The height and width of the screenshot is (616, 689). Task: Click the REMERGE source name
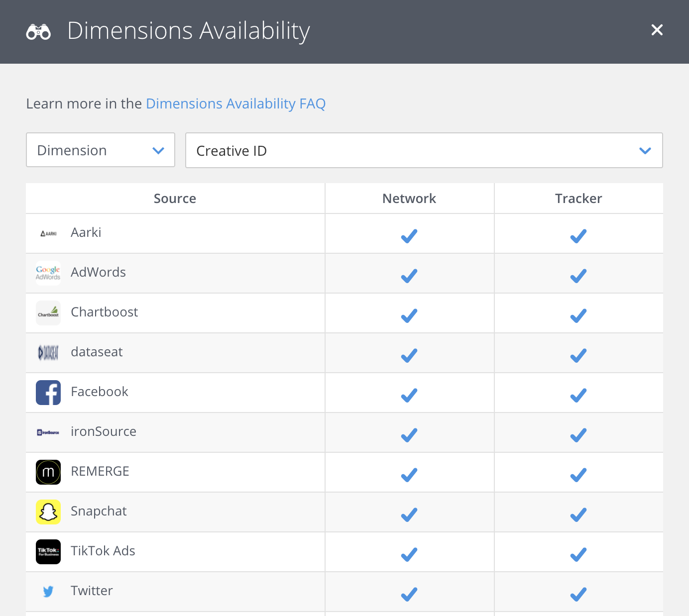(x=100, y=471)
